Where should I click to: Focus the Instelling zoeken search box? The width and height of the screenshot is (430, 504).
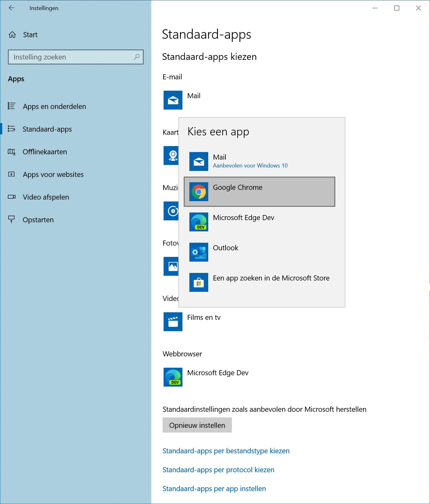pyautogui.click(x=75, y=57)
